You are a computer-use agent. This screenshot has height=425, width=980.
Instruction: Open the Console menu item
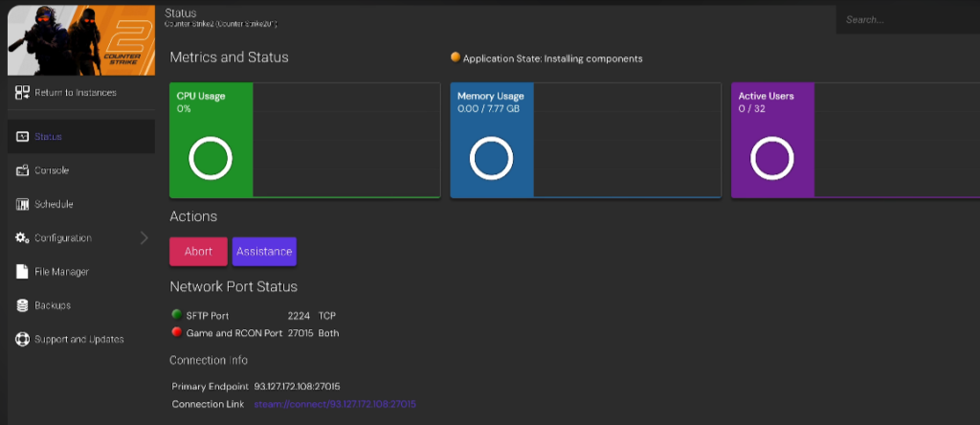pyautogui.click(x=52, y=170)
